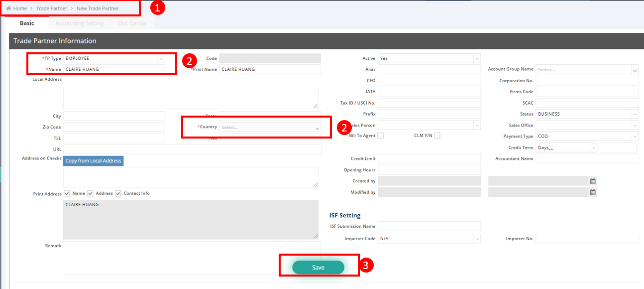Tick the CLM Y/N checkbox
644x289 pixels.
[437, 136]
